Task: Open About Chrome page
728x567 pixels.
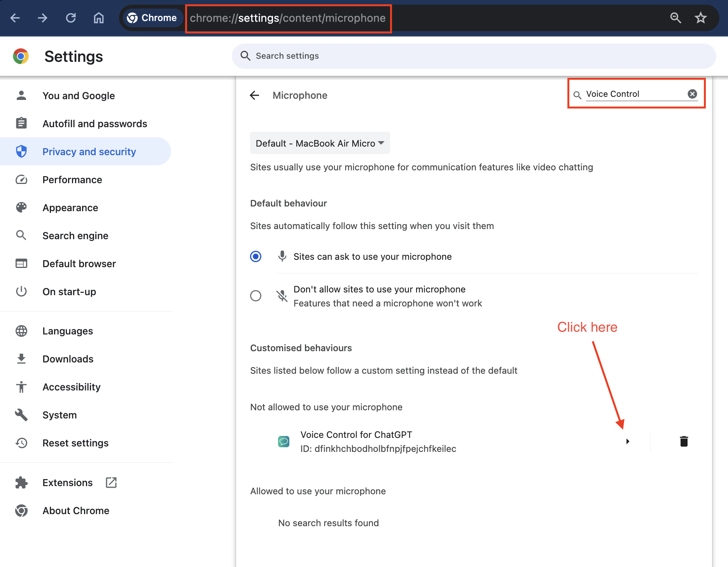Action: click(x=76, y=511)
